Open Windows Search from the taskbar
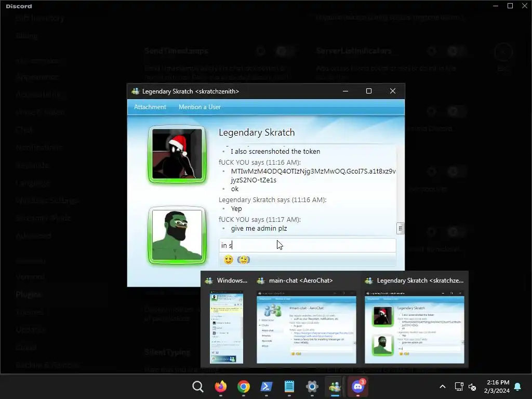532x399 pixels. pyautogui.click(x=198, y=387)
